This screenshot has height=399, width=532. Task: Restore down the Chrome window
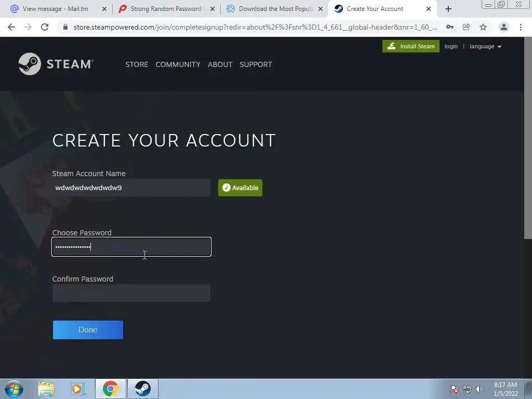click(x=501, y=4)
